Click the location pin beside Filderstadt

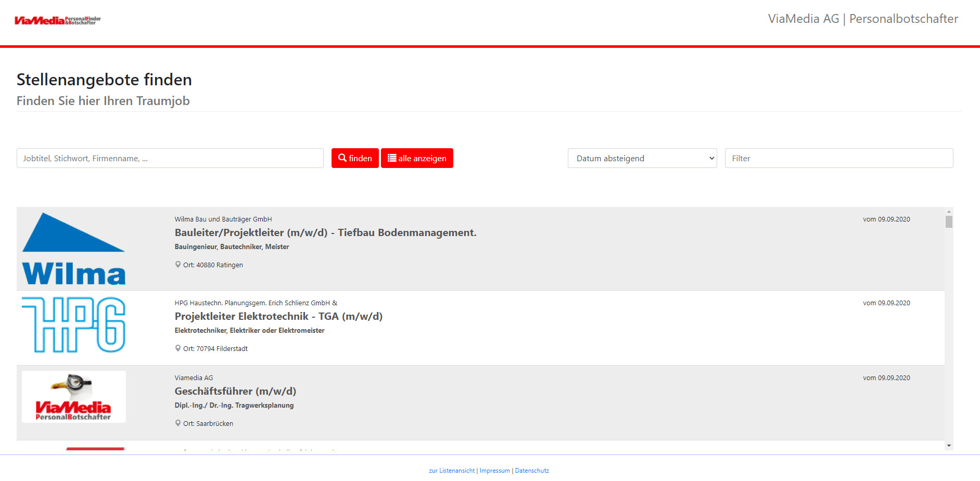click(178, 348)
